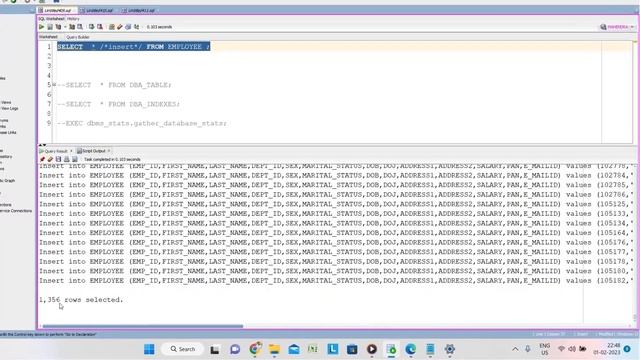Click the eraser icon in the worksheet toolbar
The width and height of the screenshot is (640, 360).
(x=120, y=27)
